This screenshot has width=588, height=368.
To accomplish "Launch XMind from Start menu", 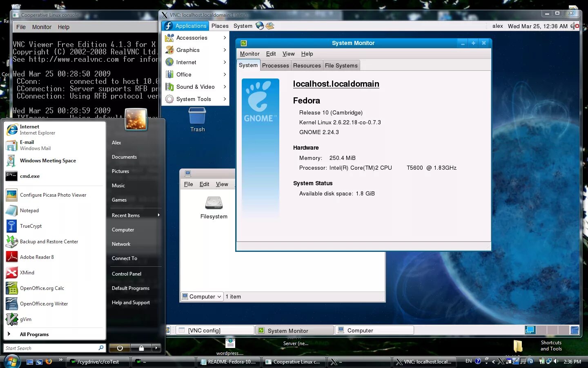I will (54, 273).
